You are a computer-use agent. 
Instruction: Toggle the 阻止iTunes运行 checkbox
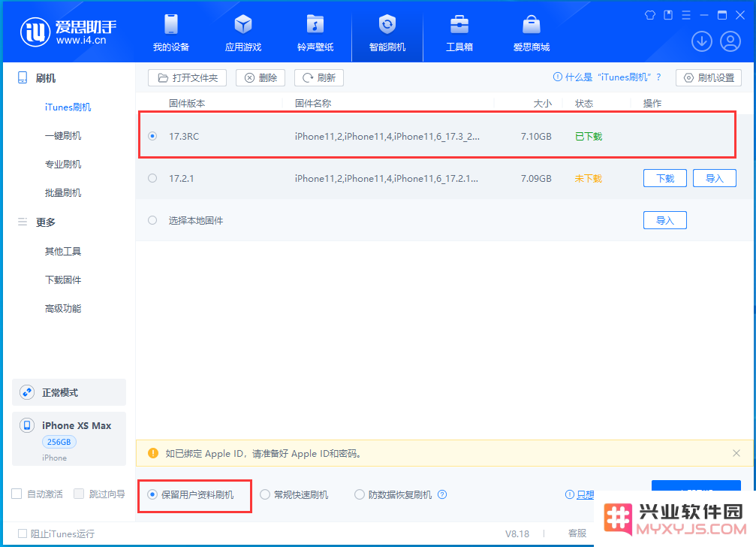coord(23,533)
